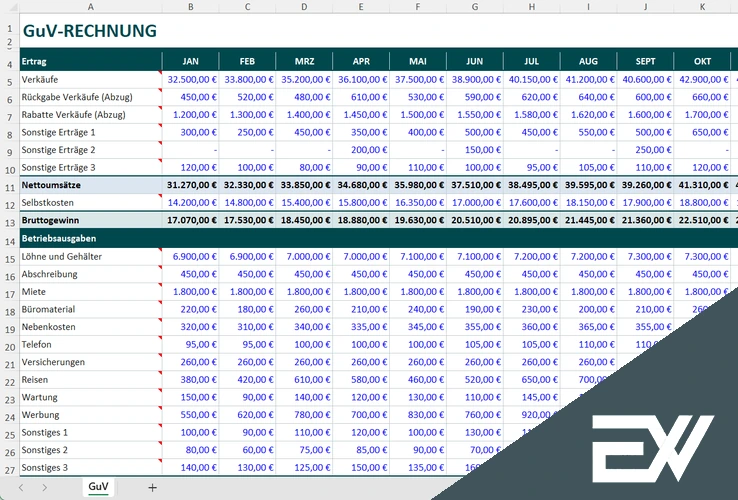
Task: Select column B header
Action: coord(191,7)
